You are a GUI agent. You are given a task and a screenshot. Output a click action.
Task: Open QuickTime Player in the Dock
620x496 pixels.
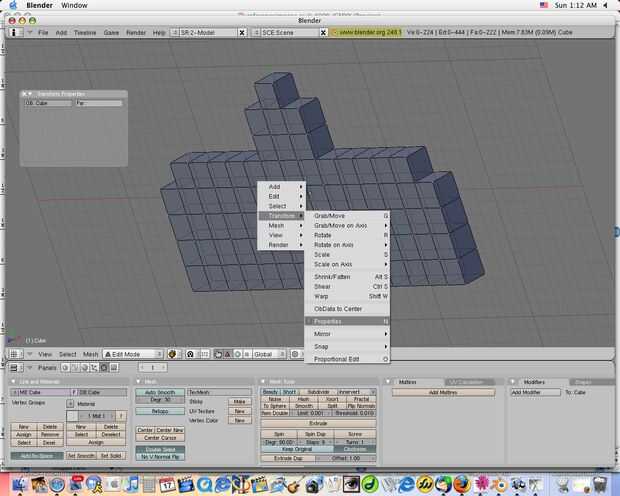(204, 485)
